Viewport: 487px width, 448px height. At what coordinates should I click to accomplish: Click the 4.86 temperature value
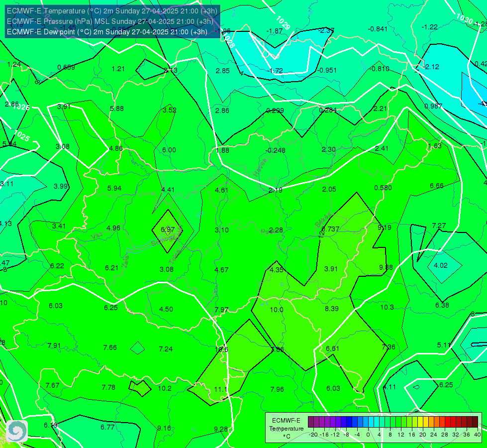(x=116, y=149)
